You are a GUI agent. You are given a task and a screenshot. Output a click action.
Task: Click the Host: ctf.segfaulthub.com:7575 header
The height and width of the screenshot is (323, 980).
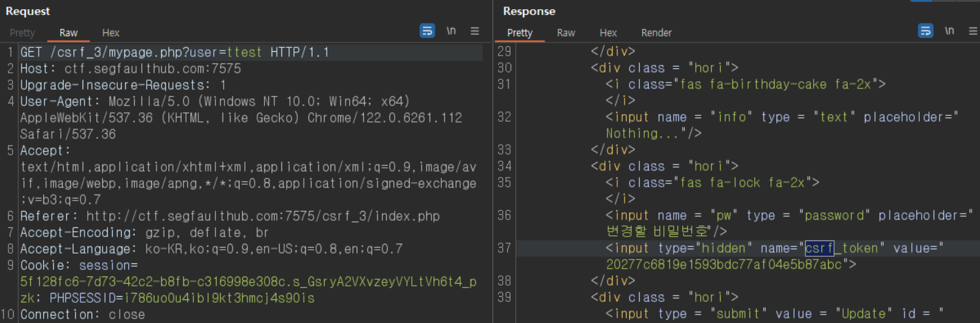pyautogui.click(x=131, y=68)
